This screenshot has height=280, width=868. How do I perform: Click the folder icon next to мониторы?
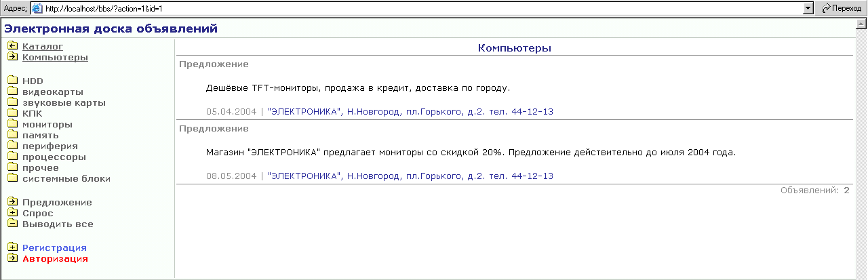(12, 124)
